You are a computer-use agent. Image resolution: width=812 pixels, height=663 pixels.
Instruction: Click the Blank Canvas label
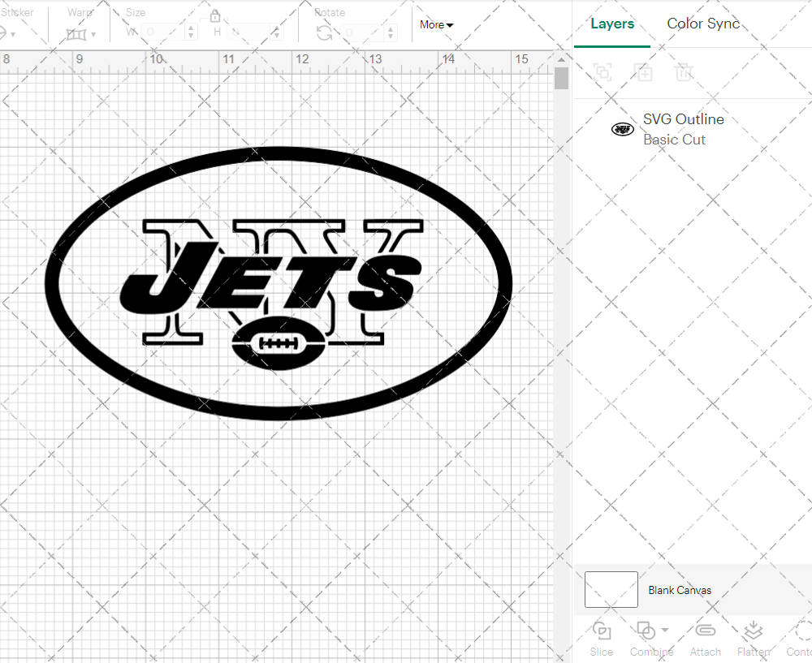tap(680, 590)
